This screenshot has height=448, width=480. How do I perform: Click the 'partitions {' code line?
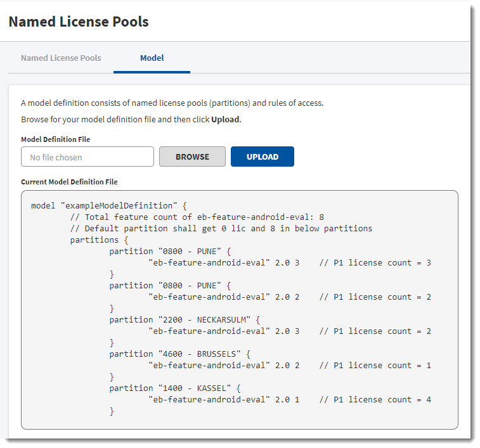99,240
